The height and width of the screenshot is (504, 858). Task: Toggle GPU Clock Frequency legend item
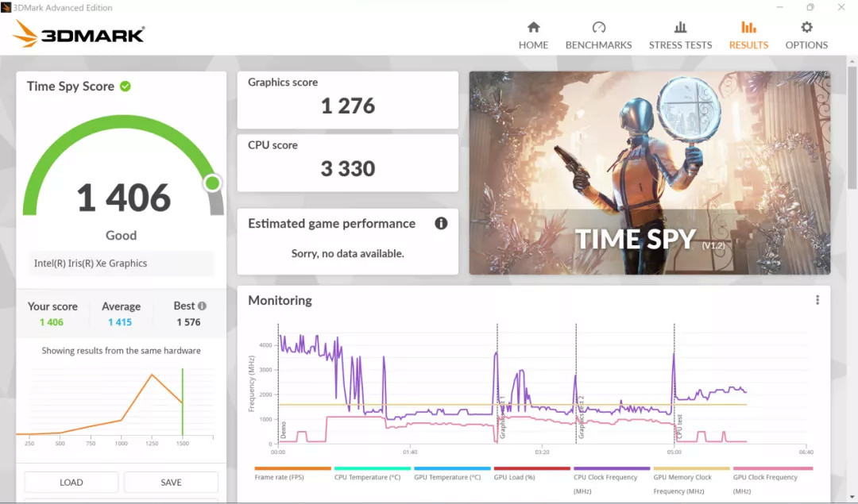click(x=773, y=480)
